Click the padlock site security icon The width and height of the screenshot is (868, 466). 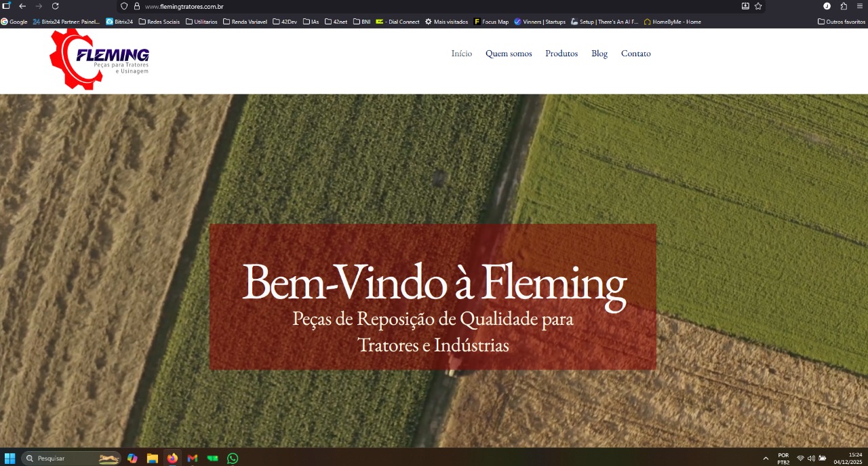(136, 6)
